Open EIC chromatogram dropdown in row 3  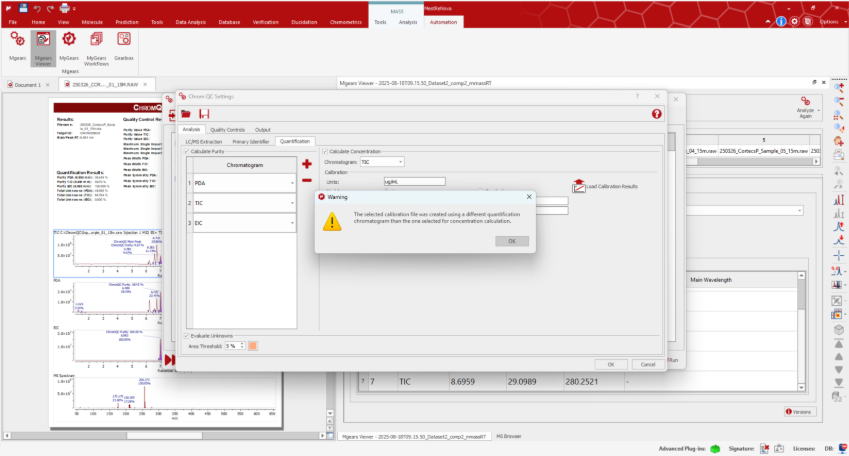(x=292, y=223)
